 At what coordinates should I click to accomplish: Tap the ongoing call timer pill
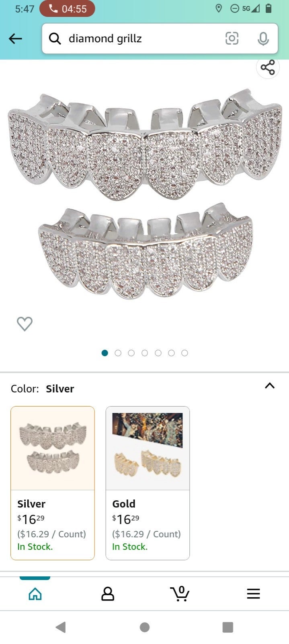coord(67,9)
